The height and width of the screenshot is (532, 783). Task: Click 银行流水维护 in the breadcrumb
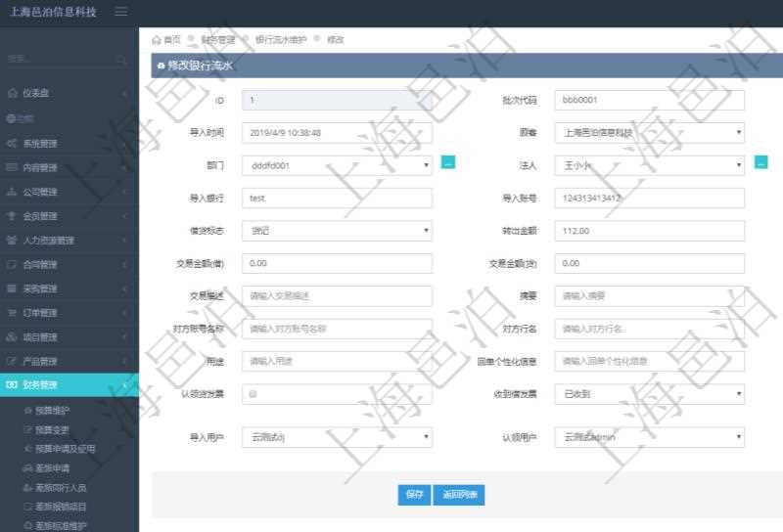point(281,39)
